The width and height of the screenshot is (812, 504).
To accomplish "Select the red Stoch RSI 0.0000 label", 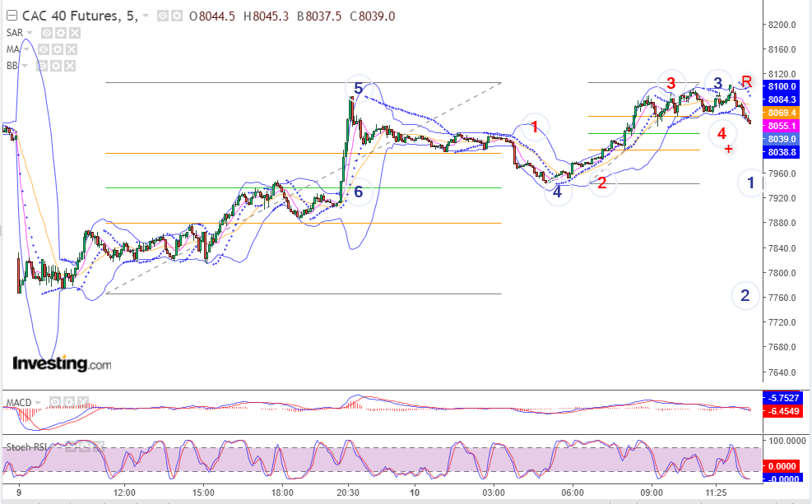I will [x=782, y=466].
